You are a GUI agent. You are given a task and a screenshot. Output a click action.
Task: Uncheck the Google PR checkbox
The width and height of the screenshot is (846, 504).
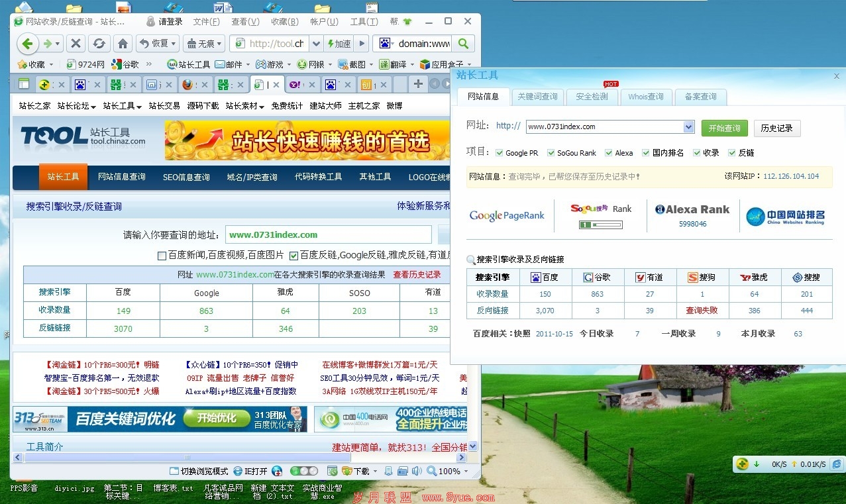(x=499, y=152)
